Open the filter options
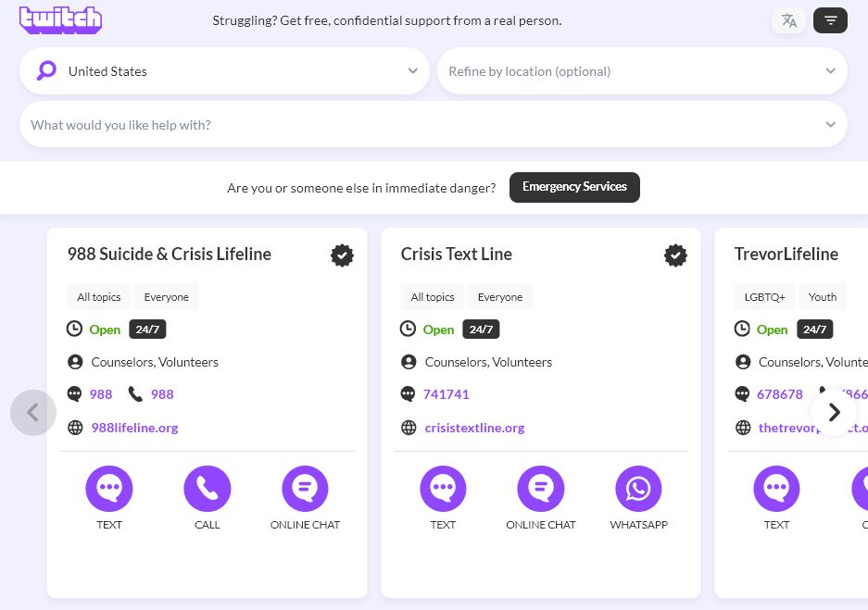Image resolution: width=868 pixels, height=610 pixels. click(x=830, y=19)
